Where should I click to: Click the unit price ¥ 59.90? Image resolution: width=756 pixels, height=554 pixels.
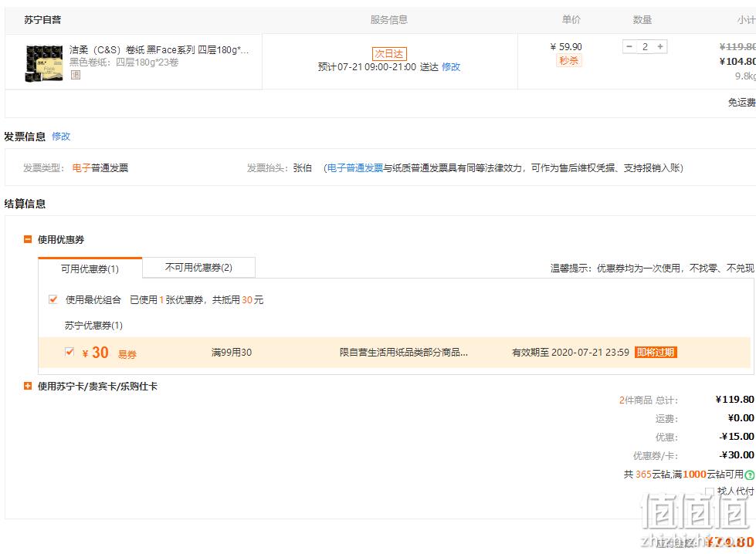pyautogui.click(x=566, y=47)
